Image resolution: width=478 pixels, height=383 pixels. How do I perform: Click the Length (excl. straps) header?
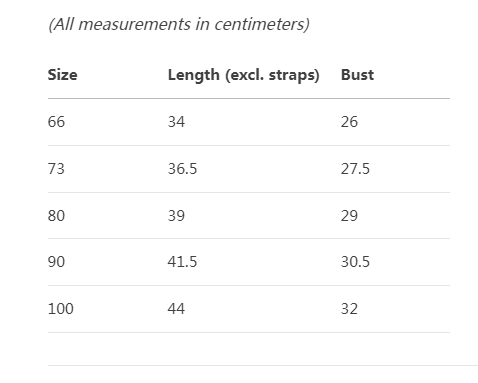coord(244,75)
